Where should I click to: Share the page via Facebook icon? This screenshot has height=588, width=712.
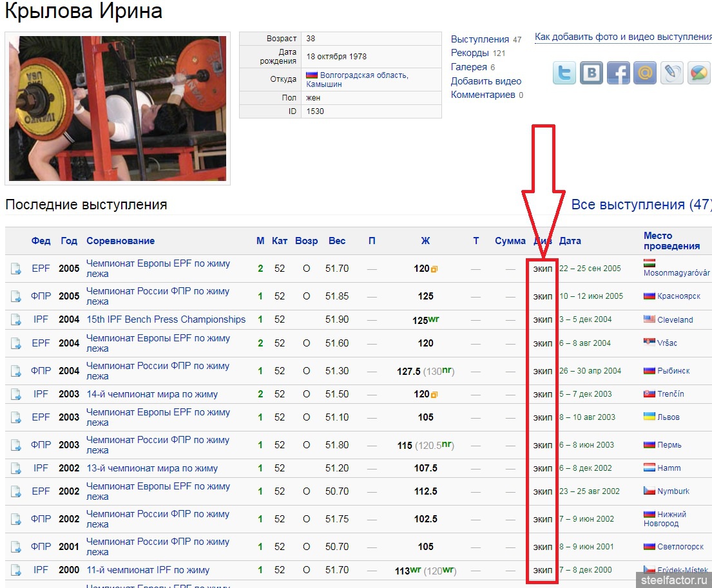[617, 73]
